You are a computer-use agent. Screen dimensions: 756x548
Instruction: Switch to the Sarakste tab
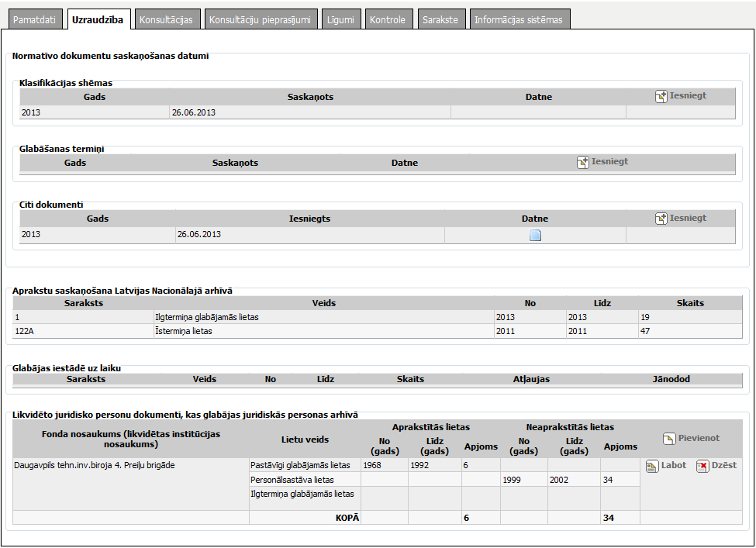(440, 20)
